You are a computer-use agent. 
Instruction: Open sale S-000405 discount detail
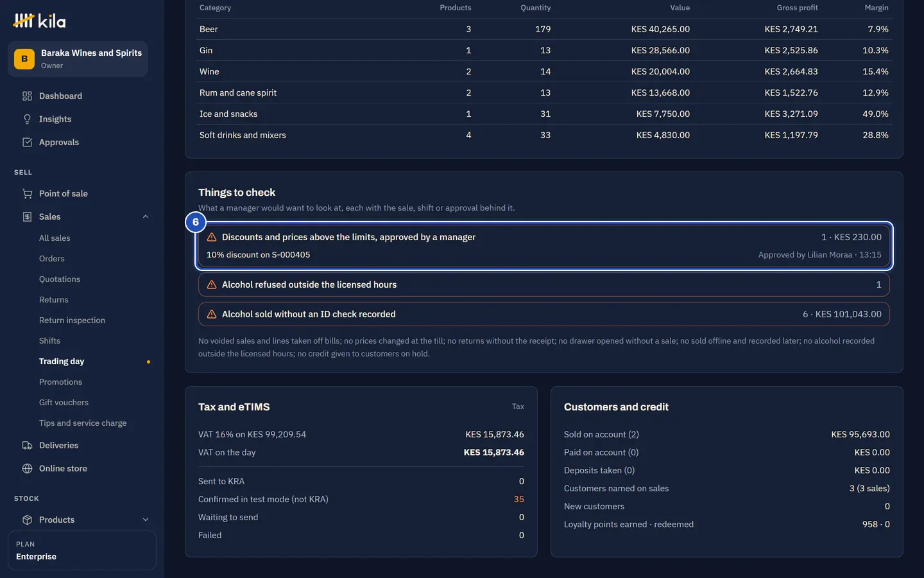pyautogui.click(x=258, y=255)
